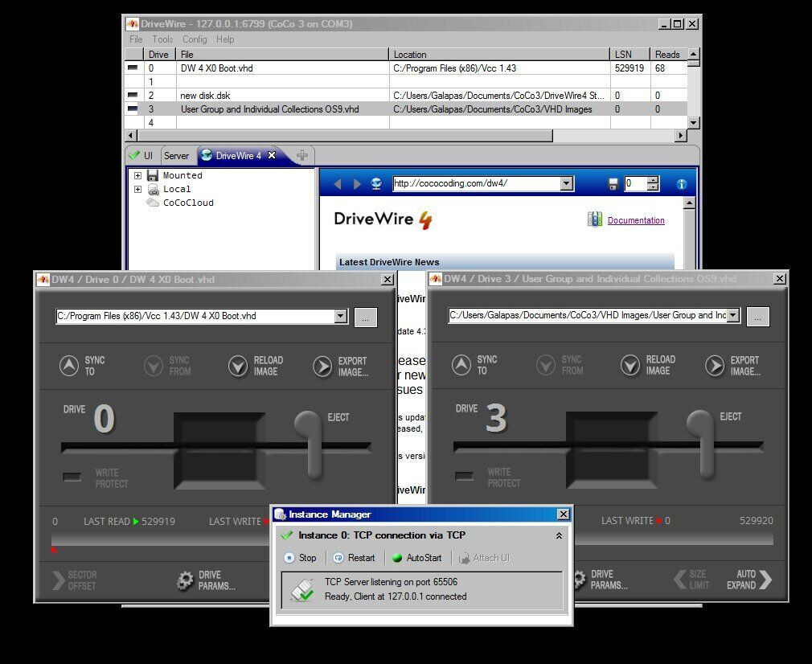Viewport: 812px width, 664px height.
Task: Toggle Write Protect on Drive 0
Action: click(x=72, y=477)
